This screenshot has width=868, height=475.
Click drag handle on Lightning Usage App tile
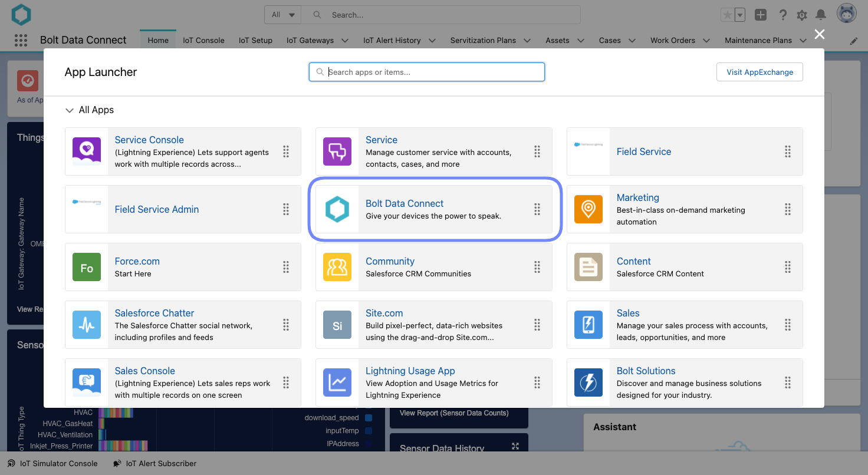(537, 382)
